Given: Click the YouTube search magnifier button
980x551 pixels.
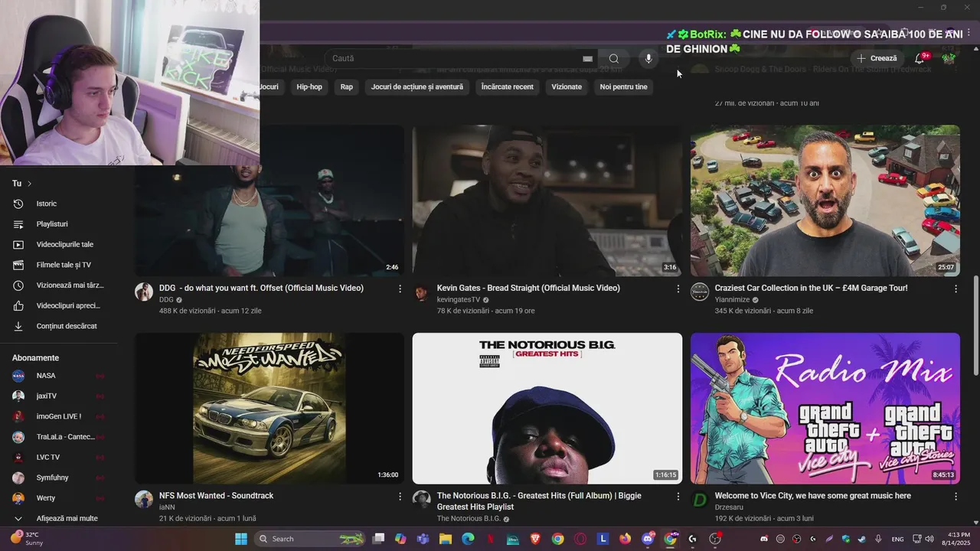Looking at the screenshot, I should point(614,59).
